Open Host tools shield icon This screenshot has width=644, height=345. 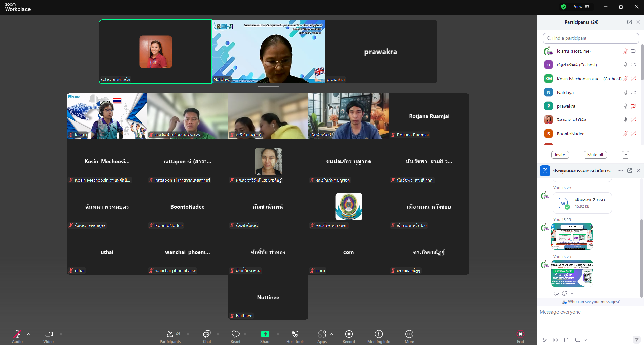pyautogui.click(x=295, y=337)
